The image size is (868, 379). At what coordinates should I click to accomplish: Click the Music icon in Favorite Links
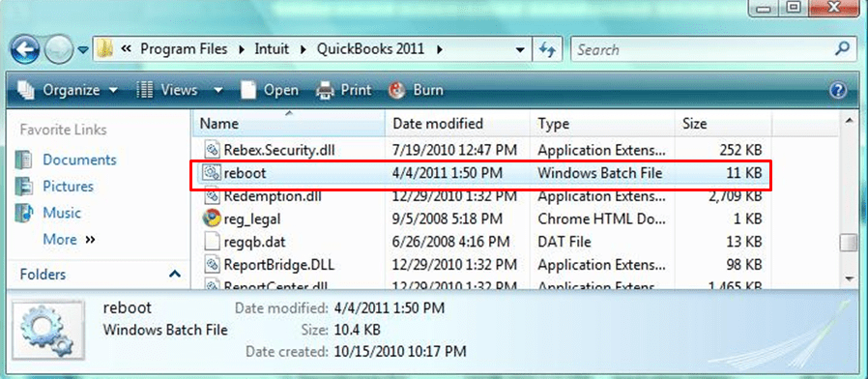(x=23, y=213)
